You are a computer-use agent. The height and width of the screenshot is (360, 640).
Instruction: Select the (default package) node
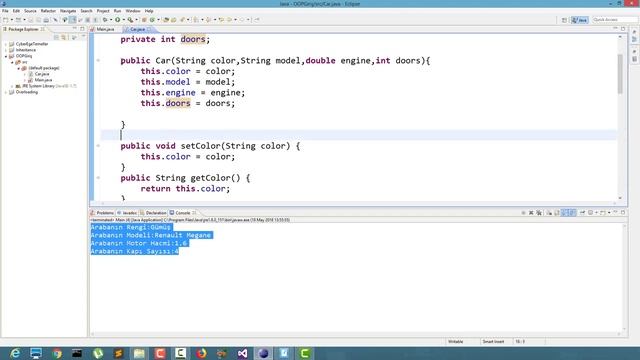(x=43, y=68)
